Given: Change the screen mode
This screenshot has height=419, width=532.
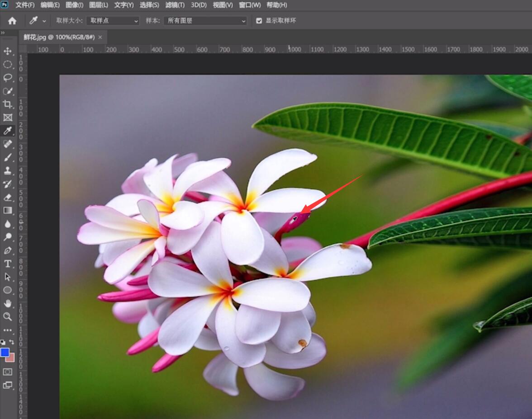Looking at the screenshot, I should click(x=7, y=385).
